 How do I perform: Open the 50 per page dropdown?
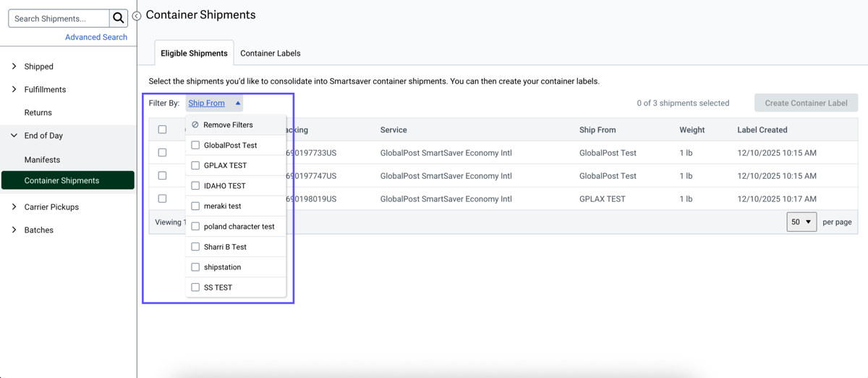pos(801,222)
